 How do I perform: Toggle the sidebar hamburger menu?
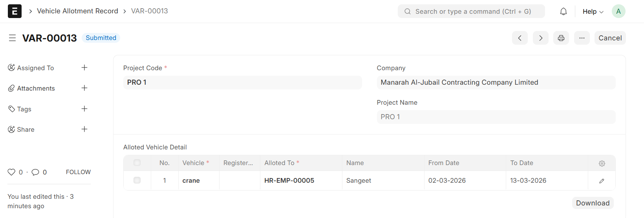click(12, 38)
